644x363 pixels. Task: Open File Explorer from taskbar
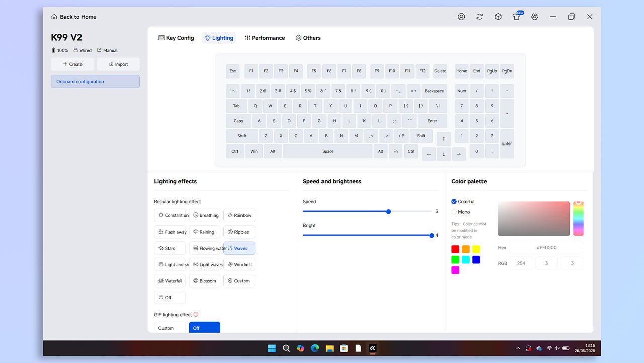[330, 348]
